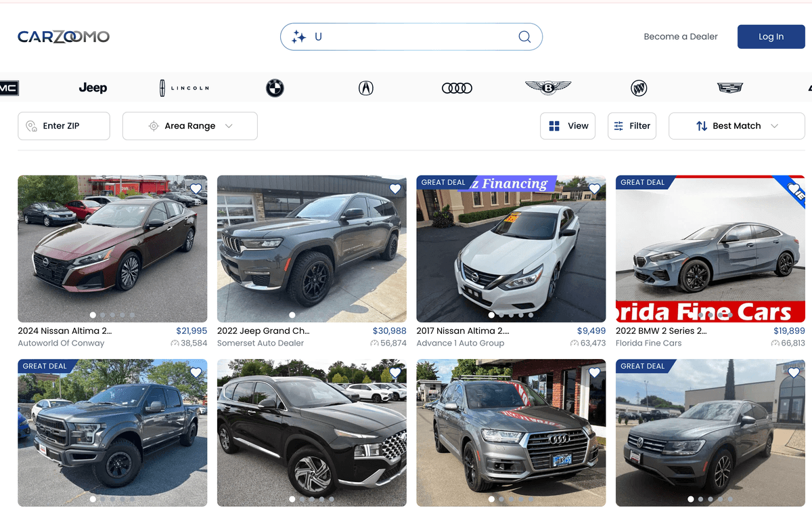
Task: Open the Best Match sort dropdown
Action: tap(736, 126)
